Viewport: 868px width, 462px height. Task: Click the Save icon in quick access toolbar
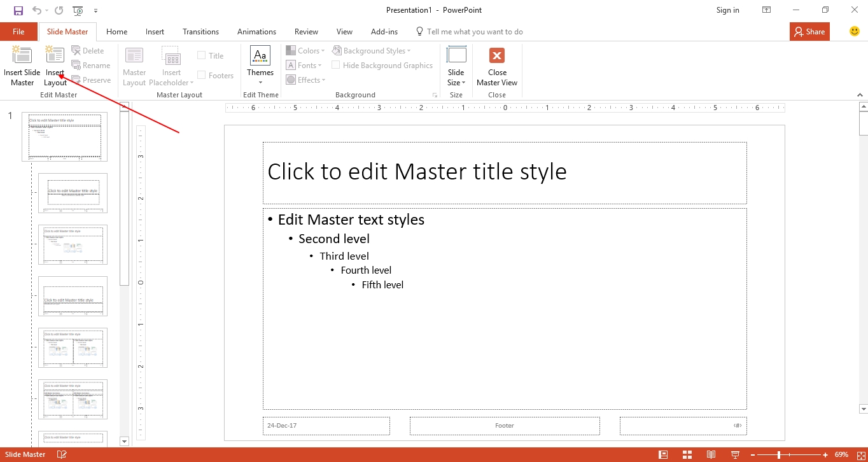pos(18,10)
